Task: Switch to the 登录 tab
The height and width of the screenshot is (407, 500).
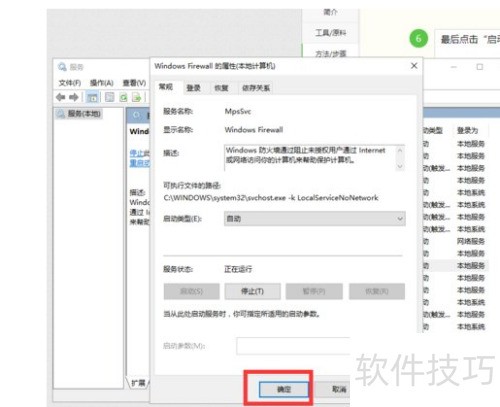Action: 193,88
